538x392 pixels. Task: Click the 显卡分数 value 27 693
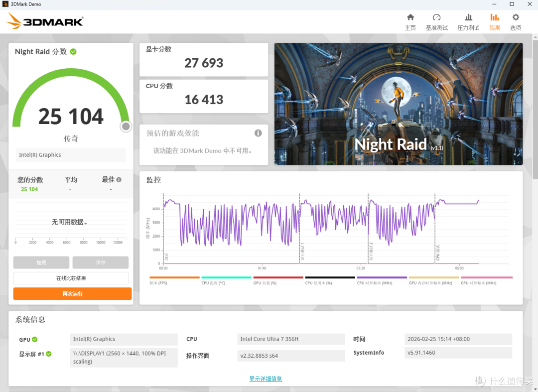tap(204, 63)
